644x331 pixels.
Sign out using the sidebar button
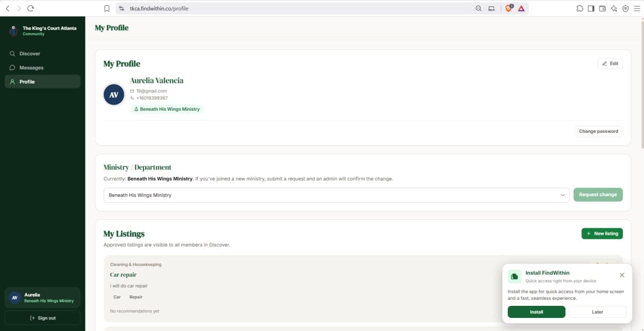[42, 318]
